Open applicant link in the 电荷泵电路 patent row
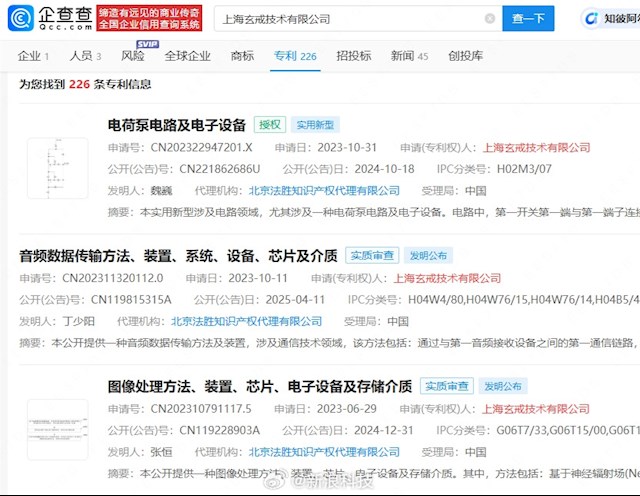The image size is (640, 496). tap(537, 147)
